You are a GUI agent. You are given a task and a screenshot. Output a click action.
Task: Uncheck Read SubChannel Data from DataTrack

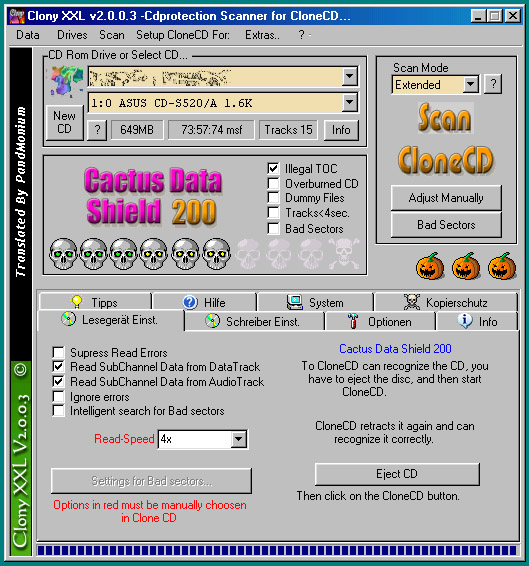point(58,367)
